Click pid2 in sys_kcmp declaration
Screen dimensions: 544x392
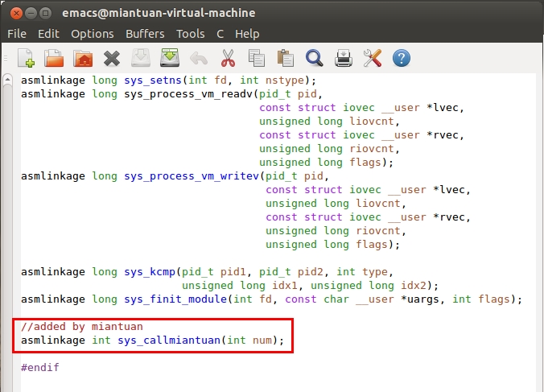(x=311, y=272)
